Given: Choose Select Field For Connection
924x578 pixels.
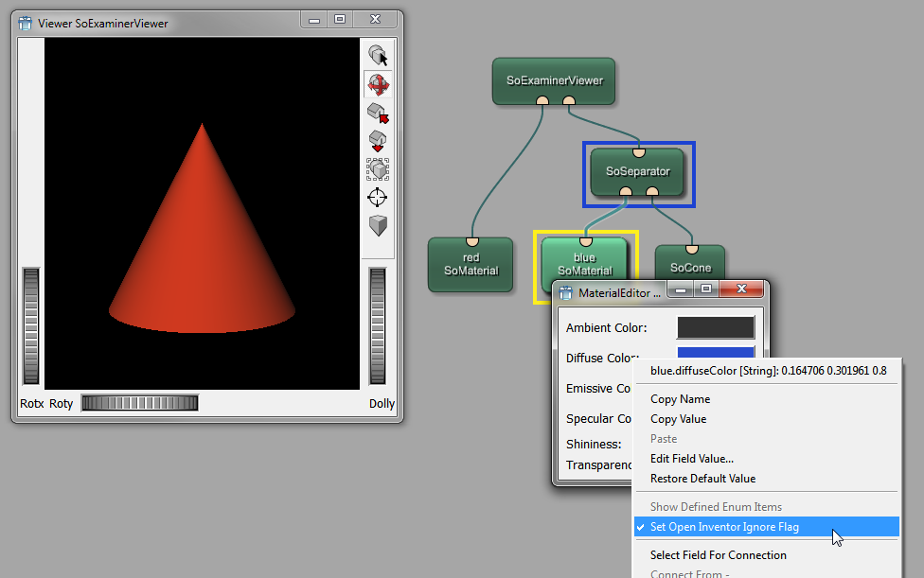Looking at the screenshot, I should 718,555.
